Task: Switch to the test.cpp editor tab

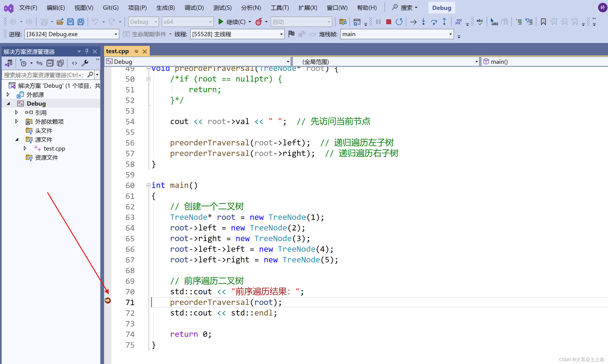Action: coord(118,51)
